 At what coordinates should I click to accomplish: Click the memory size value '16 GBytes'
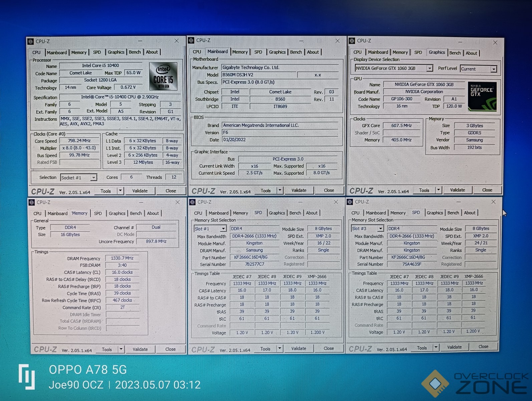[x=70, y=235]
